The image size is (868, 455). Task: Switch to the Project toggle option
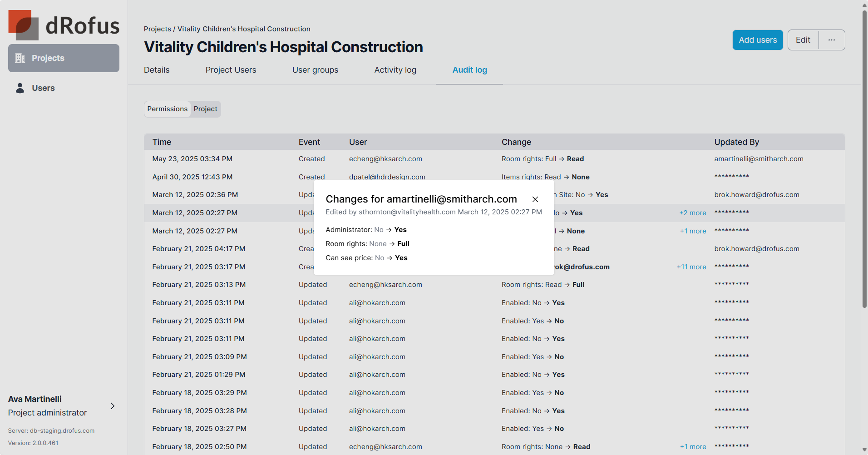[x=205, y=109]
